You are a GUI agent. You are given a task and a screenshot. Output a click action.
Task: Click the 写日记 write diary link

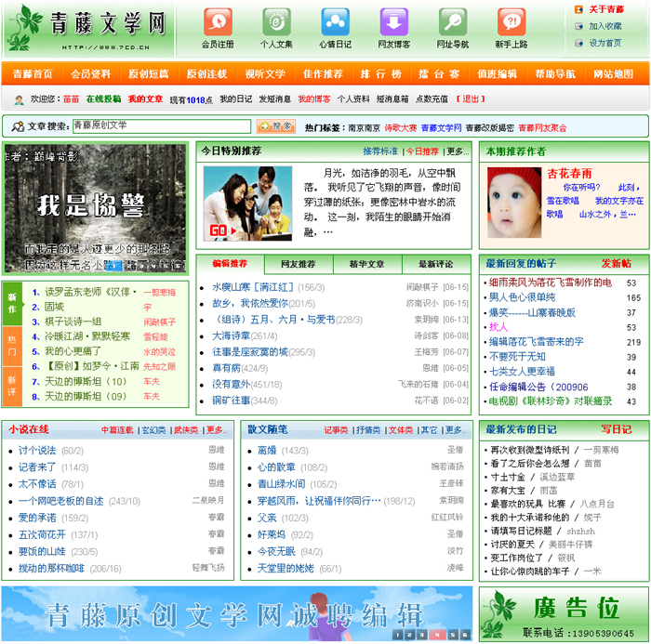click(x=616, y=429)
